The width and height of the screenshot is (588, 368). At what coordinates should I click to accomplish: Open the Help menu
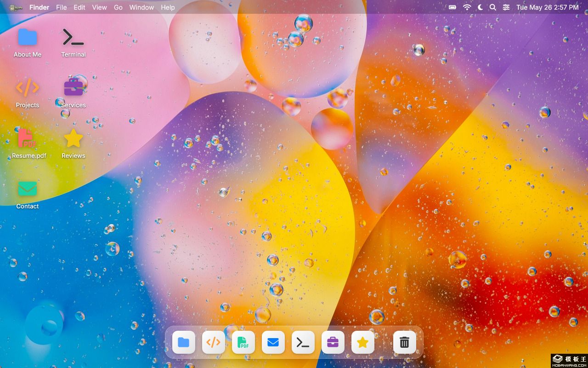point(168,7)
